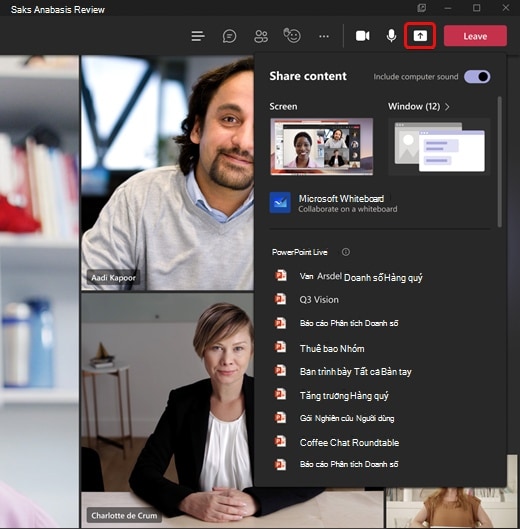
Task: Click the Share content tray icon
Action: tap(420, 36)
